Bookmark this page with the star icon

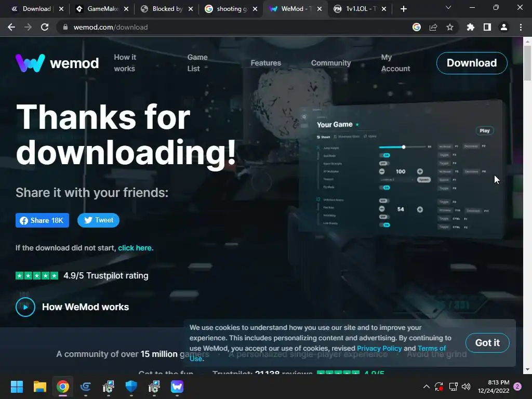coord(450,27)
